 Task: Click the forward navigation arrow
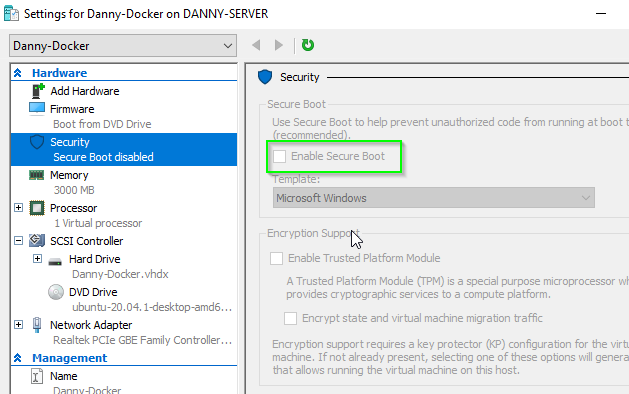(x=279, y=45)
